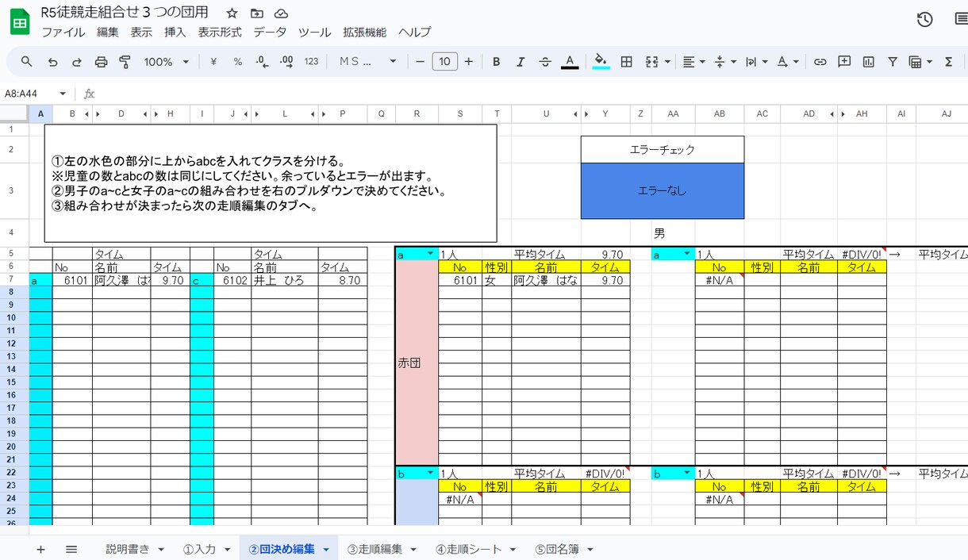The height and width of the screenshot is (560, 968).
Task: Undo the last action
Action: point(52,62)
